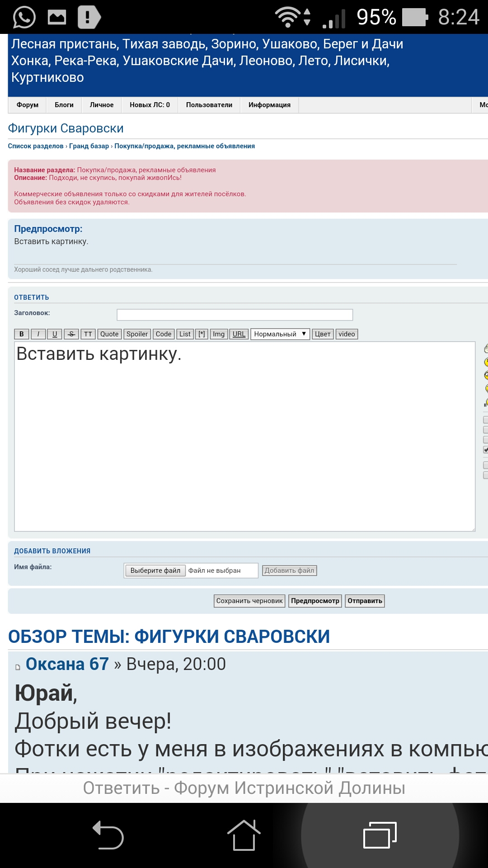Toggle bold formatting with the B button
The width and height of the screenshot is (488, 868).
point(21,334)
